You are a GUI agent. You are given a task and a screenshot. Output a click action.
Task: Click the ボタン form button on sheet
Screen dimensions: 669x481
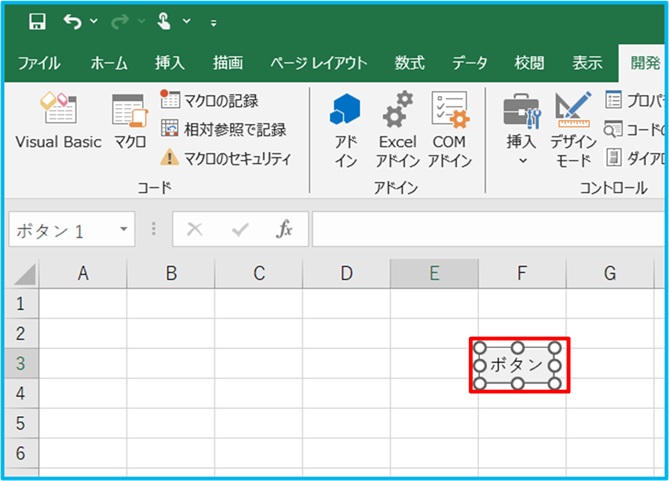(517, 365)
